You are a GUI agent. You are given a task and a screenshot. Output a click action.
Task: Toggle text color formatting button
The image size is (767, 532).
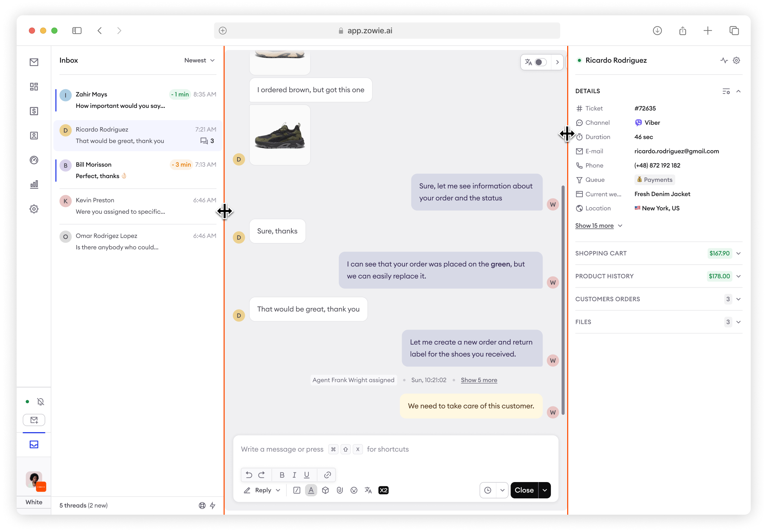point(311,490)
